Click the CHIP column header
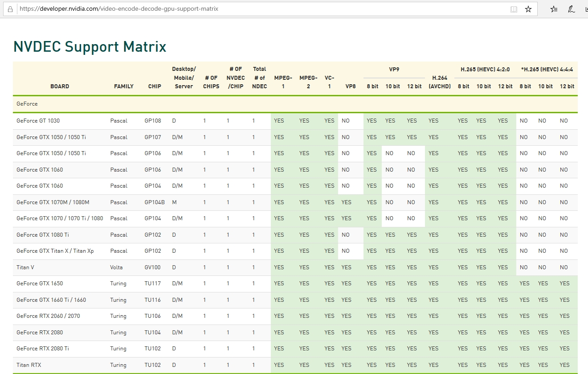This screenshot has height=374, width=588. click(x=155, y=86)
